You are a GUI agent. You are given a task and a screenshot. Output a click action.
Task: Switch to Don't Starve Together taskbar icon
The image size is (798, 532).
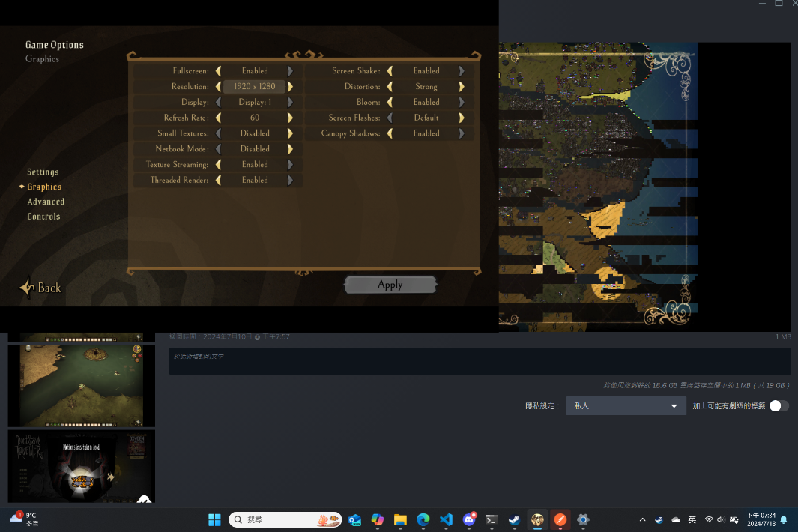(537, 520)
